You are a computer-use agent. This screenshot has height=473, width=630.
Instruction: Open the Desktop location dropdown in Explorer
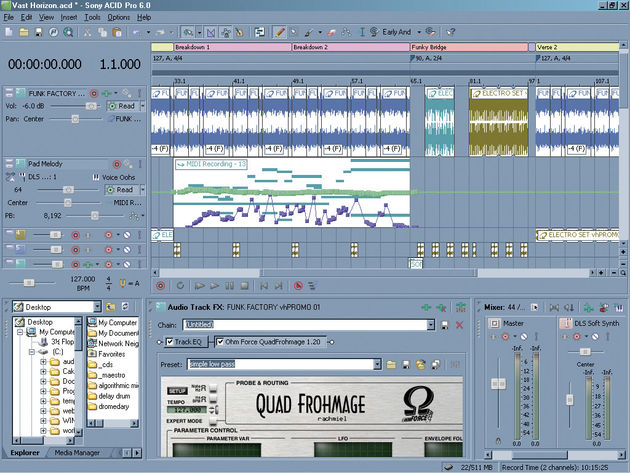click(97, 307)
